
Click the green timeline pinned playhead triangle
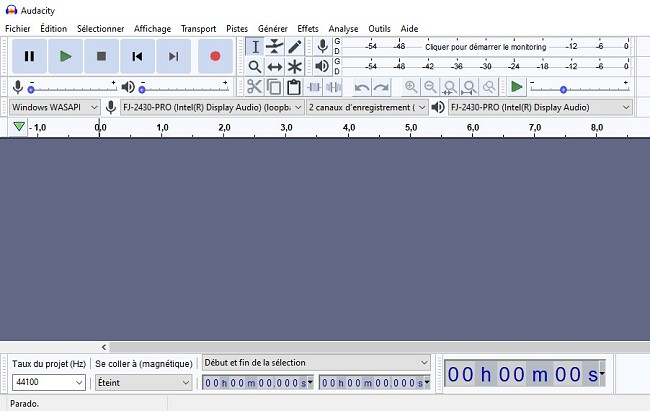[19, 126]
